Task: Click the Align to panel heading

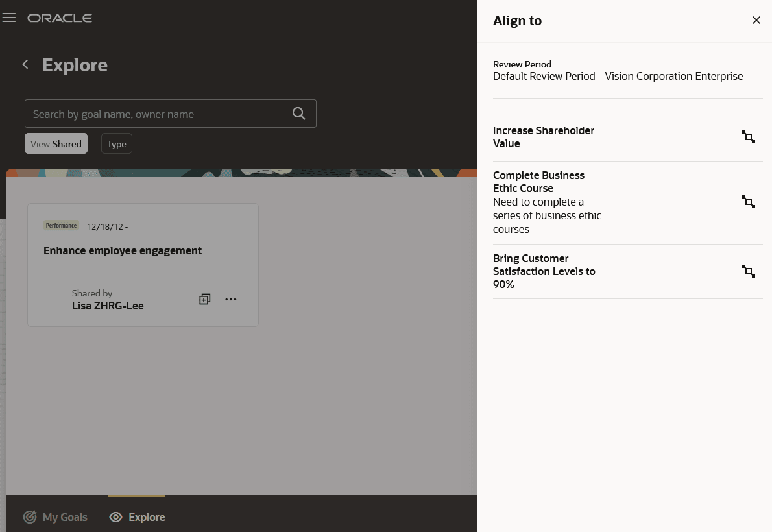Action: pyautogui.click(x=518, y=21)
